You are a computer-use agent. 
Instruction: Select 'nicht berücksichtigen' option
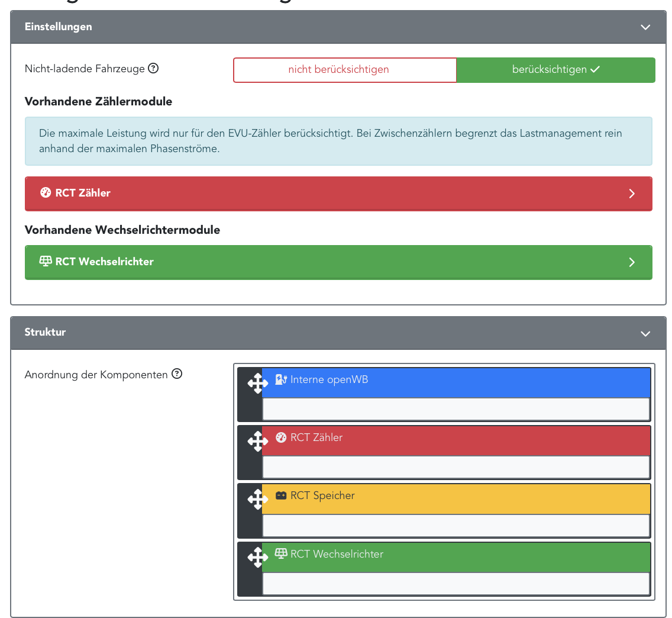338,69
